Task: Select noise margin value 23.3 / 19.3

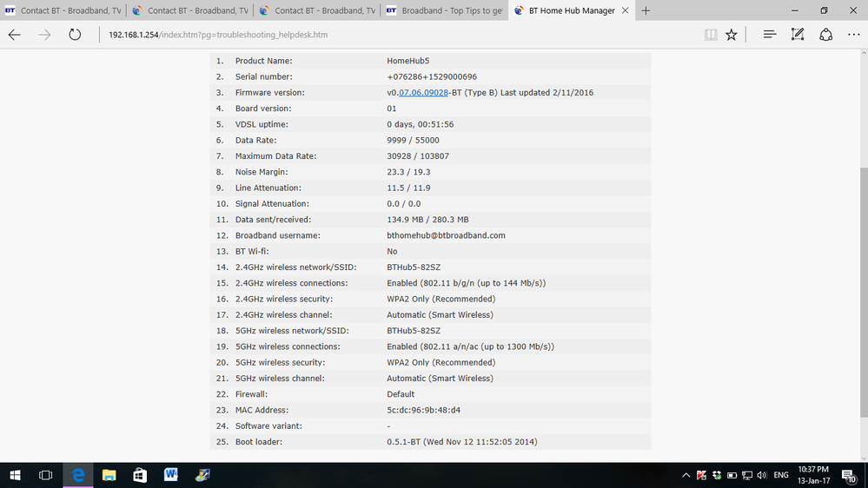Action: [408, 172]
